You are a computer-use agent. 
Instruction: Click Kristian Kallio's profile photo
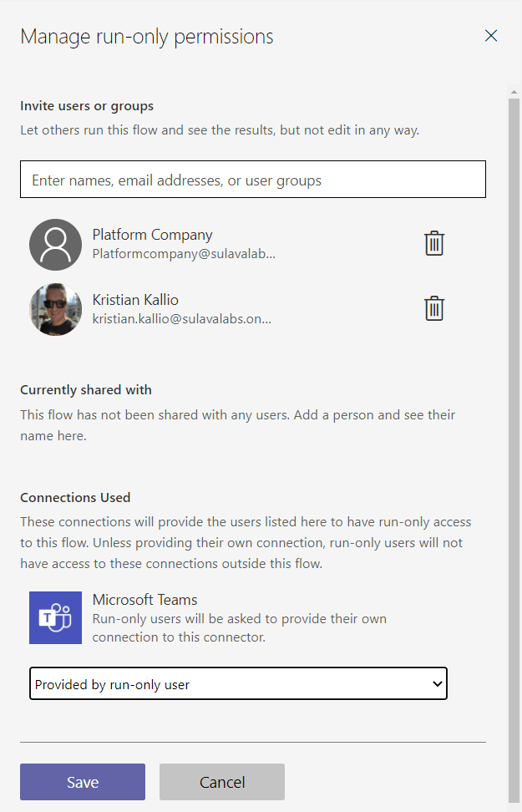point(55,309)
